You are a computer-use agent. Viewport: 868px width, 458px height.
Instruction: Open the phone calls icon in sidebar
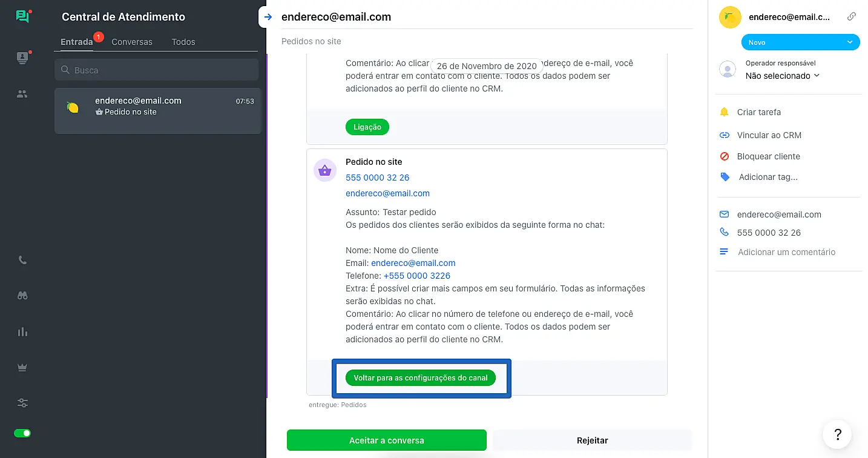[x=22, y=261]
